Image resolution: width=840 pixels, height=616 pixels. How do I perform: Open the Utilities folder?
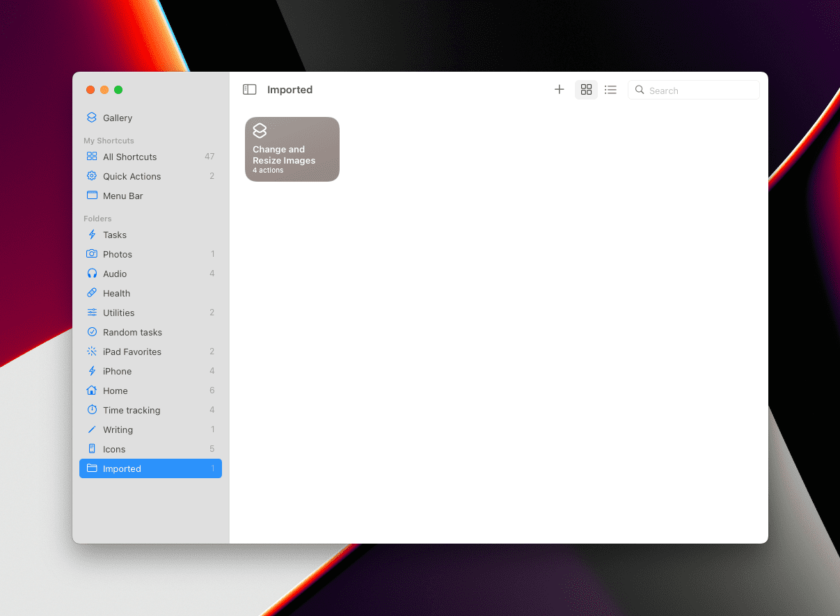pos(150,313)
